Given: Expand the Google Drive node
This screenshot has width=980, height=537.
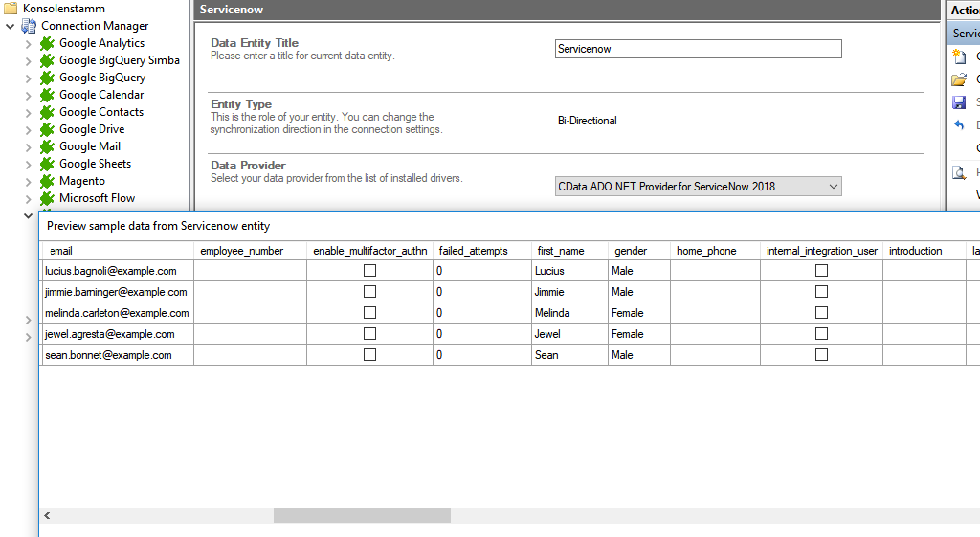Looking at the screenshot, I should pos(28,130).
